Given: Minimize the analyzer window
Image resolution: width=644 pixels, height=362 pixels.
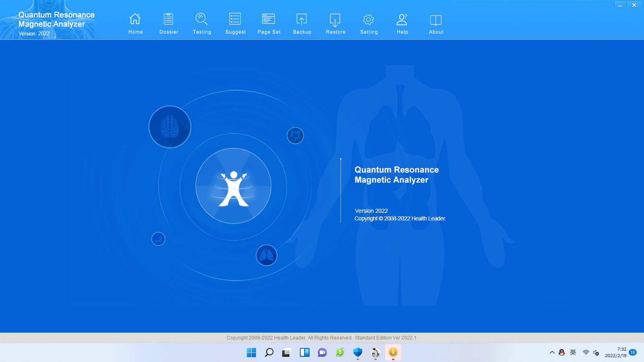Looking at the screenshot, I should (620, 5).
